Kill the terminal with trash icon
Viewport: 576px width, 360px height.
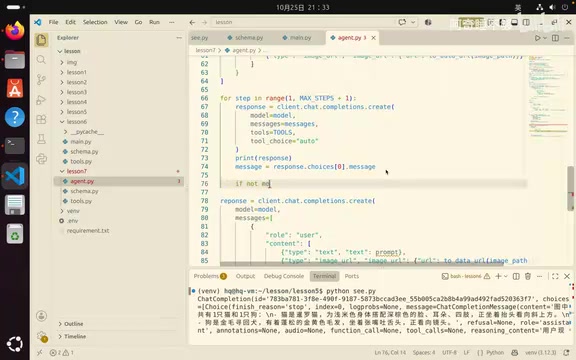(528, 276)
